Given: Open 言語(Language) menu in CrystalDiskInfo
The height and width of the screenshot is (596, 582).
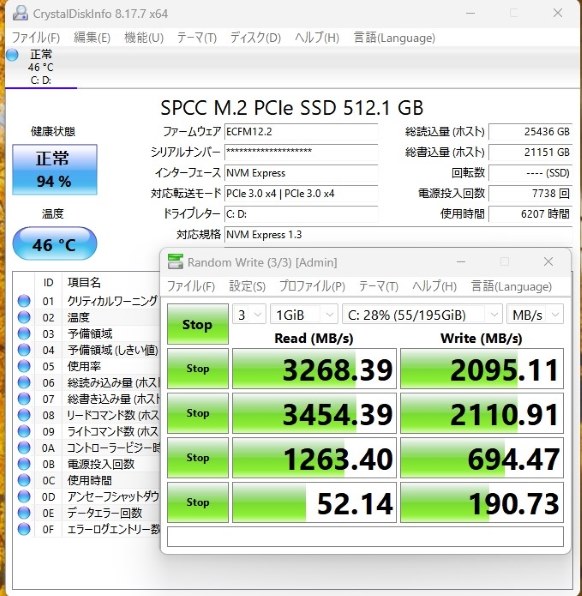Looking at the screenshot, I should click(x=394, y=38).
